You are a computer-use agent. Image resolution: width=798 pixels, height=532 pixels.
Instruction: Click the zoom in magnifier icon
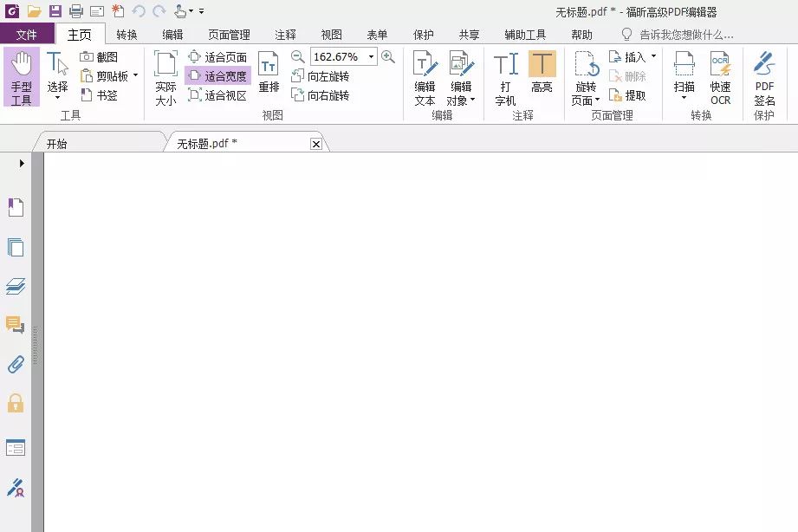click(388, 56)
